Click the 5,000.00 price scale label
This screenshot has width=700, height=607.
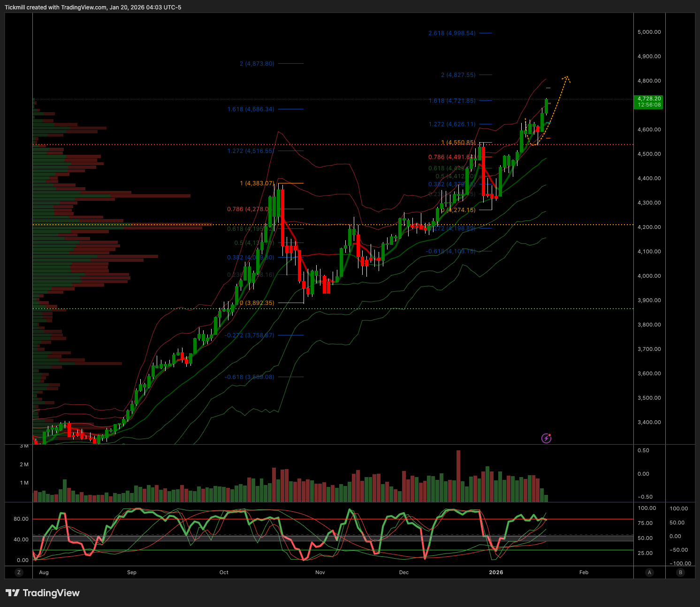click(649, 32)
